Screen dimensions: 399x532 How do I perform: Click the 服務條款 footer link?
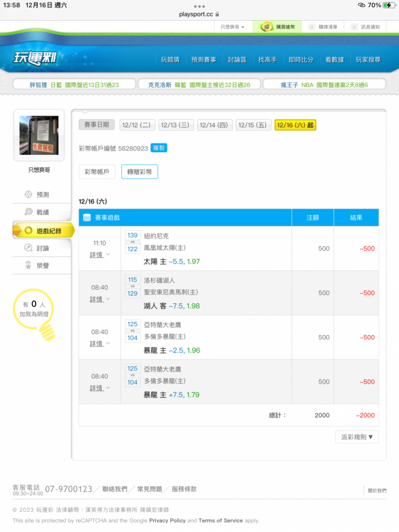(184, 489)
